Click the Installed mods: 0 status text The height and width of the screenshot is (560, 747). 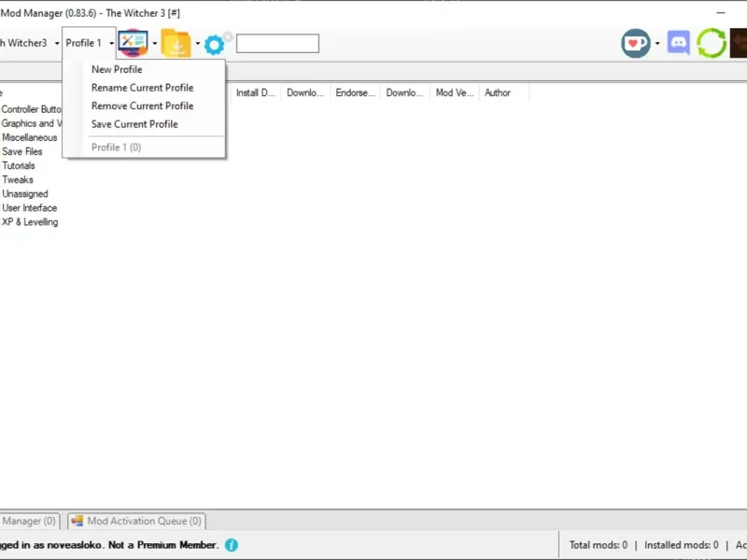[x=682, y=545]
